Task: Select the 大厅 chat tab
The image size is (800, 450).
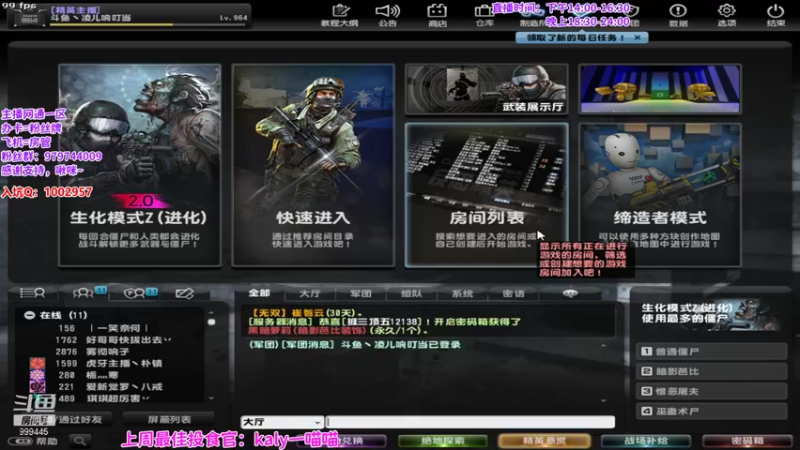Action: pyautogui.click(x=310, y=294)
